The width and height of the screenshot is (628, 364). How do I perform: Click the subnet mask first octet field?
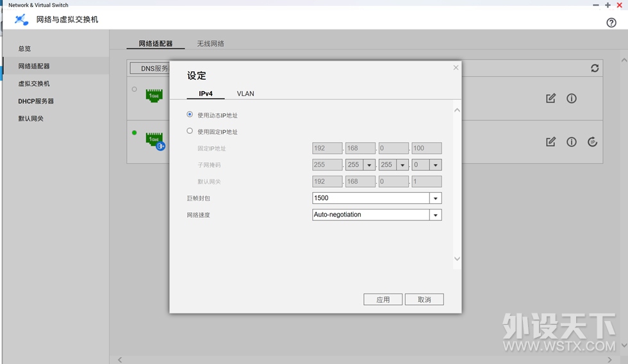pos(327,165)
